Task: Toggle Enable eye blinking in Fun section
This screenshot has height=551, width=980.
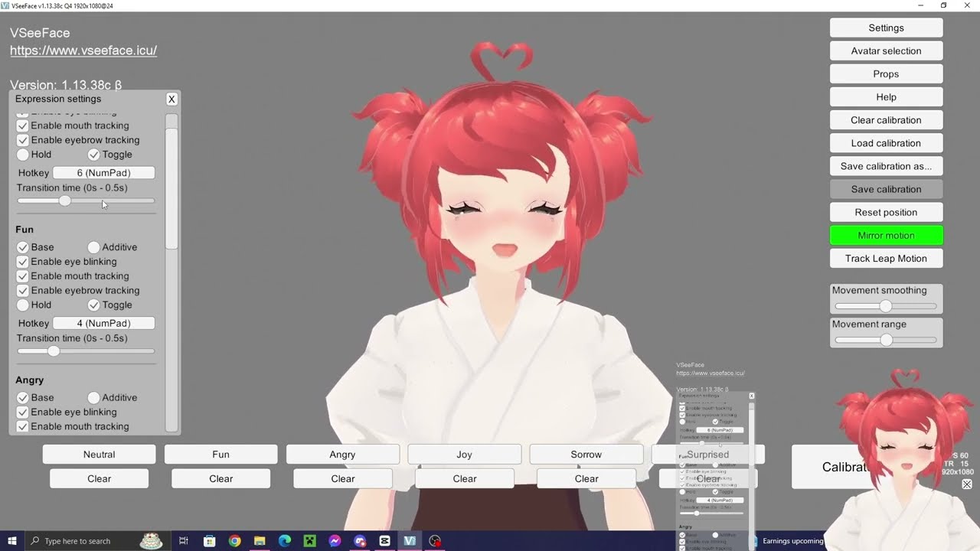Action: coord(22,262)
